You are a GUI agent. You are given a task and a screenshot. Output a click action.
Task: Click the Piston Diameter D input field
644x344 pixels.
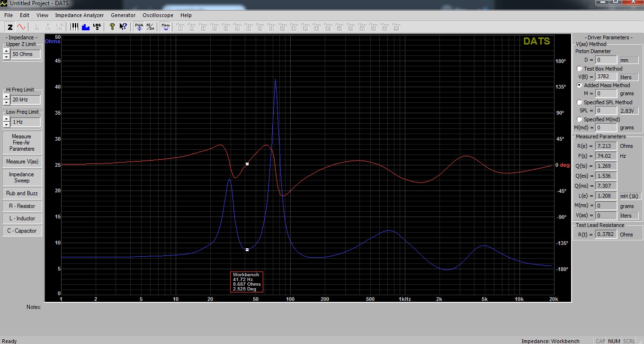pyautogui.click(x=606, y=60)
